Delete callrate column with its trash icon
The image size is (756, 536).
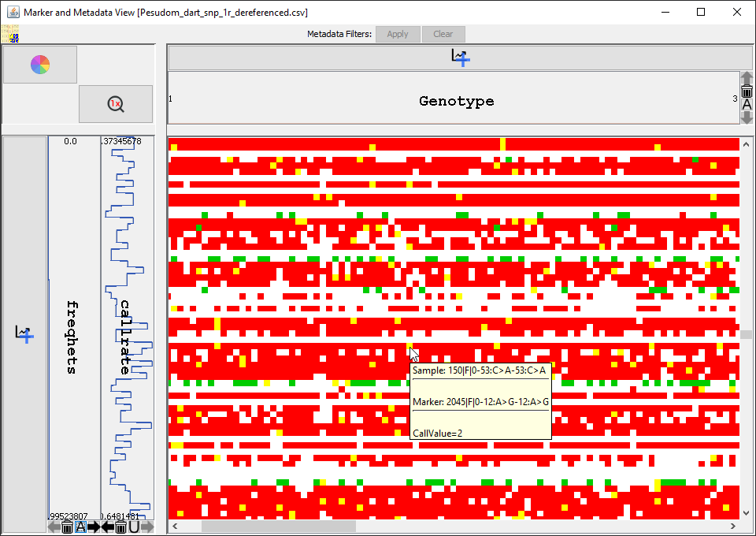coord(121,527)
